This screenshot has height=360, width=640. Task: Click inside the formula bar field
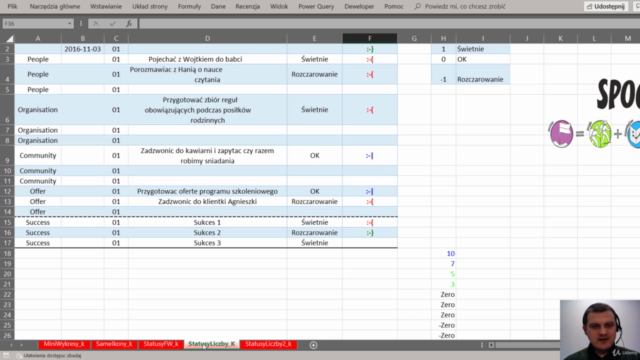coord(388,24)
